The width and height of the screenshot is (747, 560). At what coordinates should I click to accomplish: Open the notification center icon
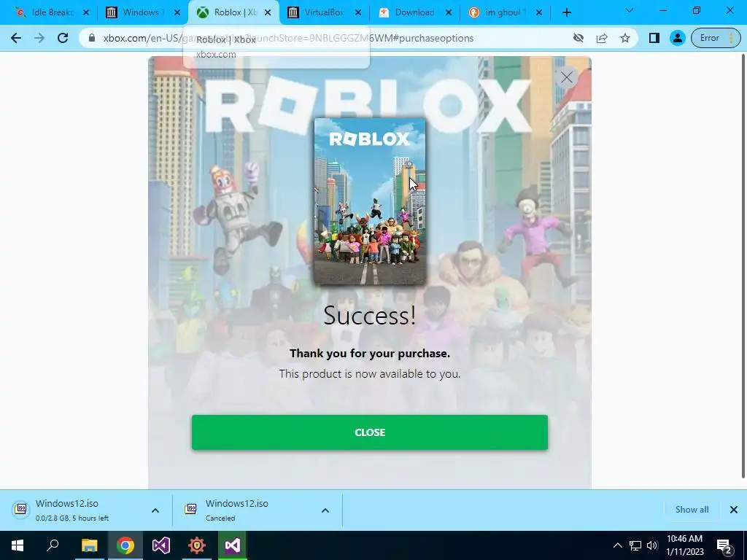(x=724, y=545)
